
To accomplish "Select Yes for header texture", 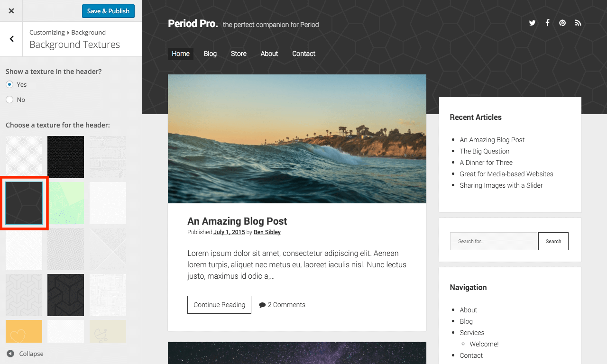I will tap(9, 84).
